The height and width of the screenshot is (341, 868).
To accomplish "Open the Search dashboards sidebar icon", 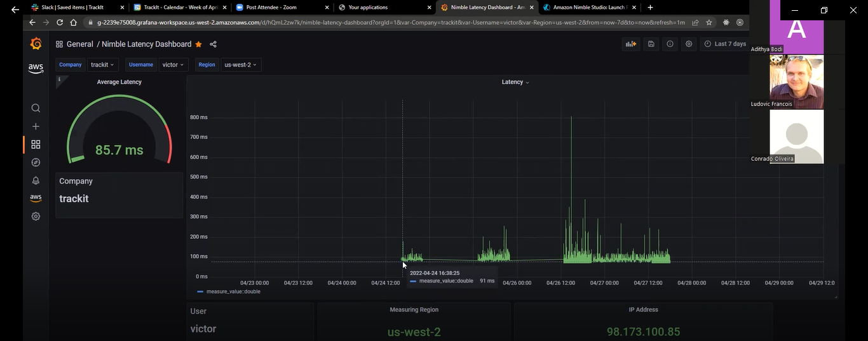I will (x=36, y=108).
